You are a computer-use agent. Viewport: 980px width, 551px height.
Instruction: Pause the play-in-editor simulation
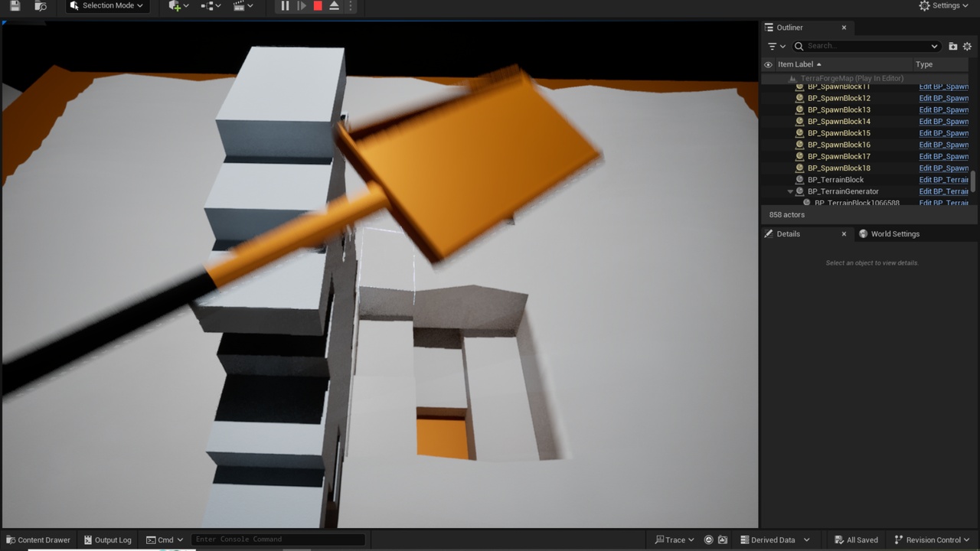pyautogui.click(x=285, y=5)
